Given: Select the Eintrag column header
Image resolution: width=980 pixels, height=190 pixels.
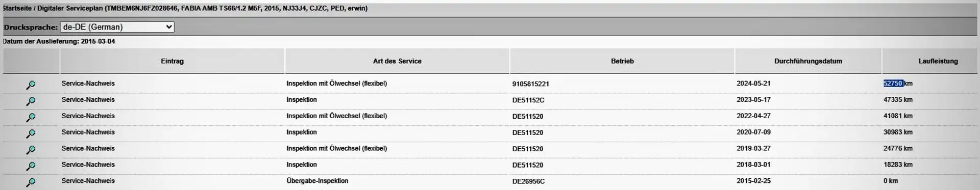Looking at the screenshot, I should 172,61.
